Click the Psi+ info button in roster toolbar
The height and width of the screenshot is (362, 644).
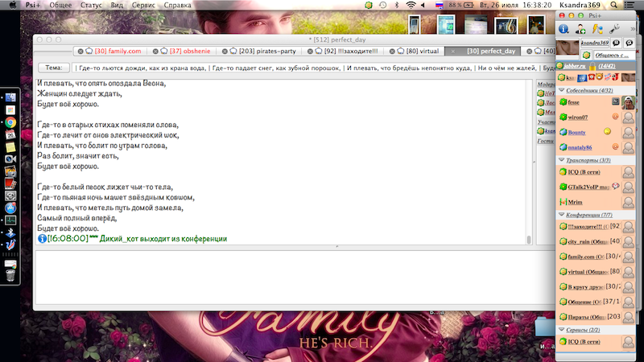(563, 29)
